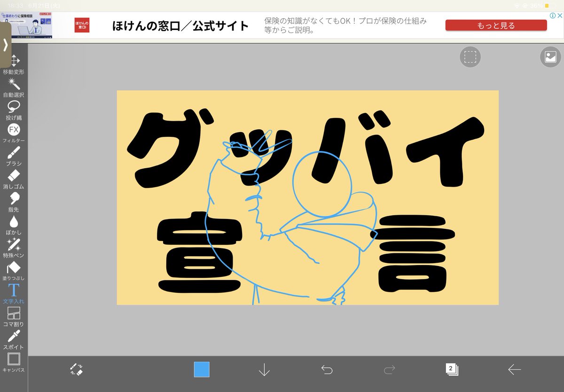Open the layers panel showing 2
The width and height of the screenshot is (564, 392).
tap(452, 369)
